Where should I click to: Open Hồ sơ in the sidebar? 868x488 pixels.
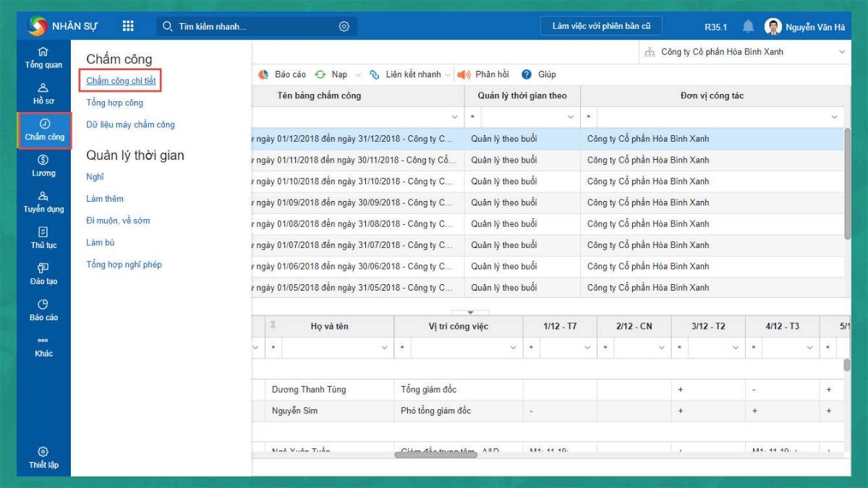pos(43,94)
